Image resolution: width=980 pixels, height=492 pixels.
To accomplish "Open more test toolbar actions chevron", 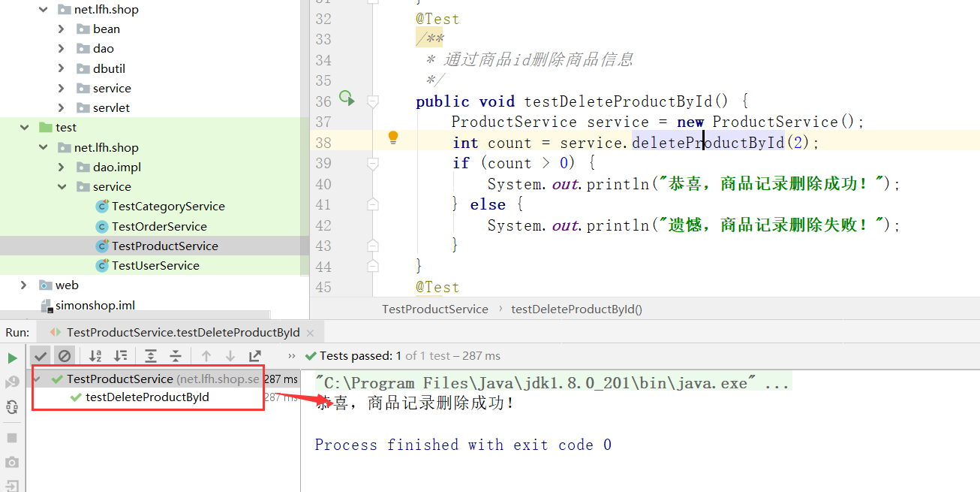I will [292, 355].
